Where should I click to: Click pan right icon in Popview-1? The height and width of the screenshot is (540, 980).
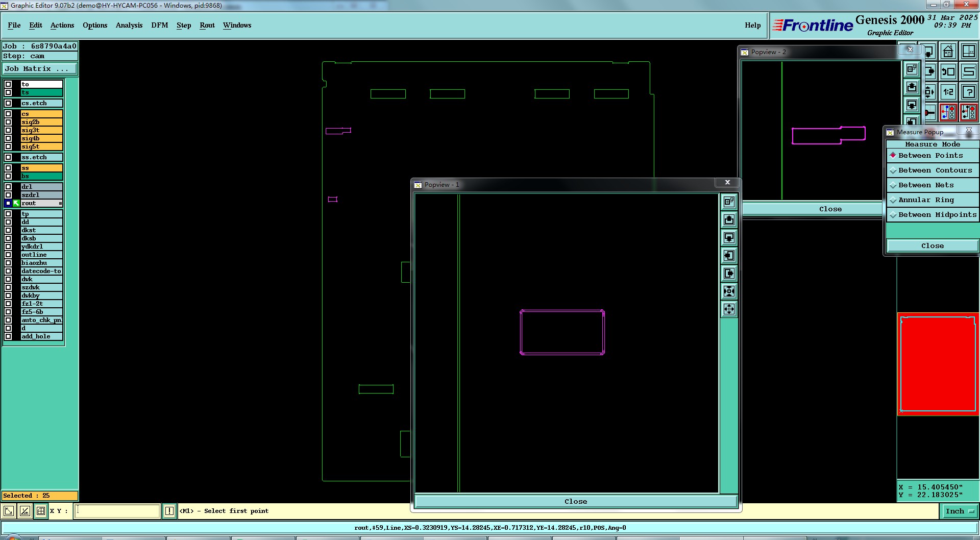tap(729, 273)
